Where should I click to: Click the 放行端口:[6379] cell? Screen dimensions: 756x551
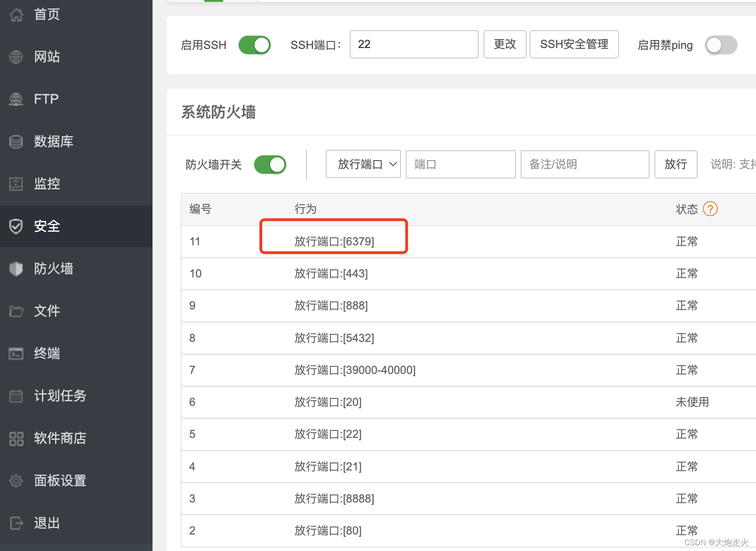point(334,242)
